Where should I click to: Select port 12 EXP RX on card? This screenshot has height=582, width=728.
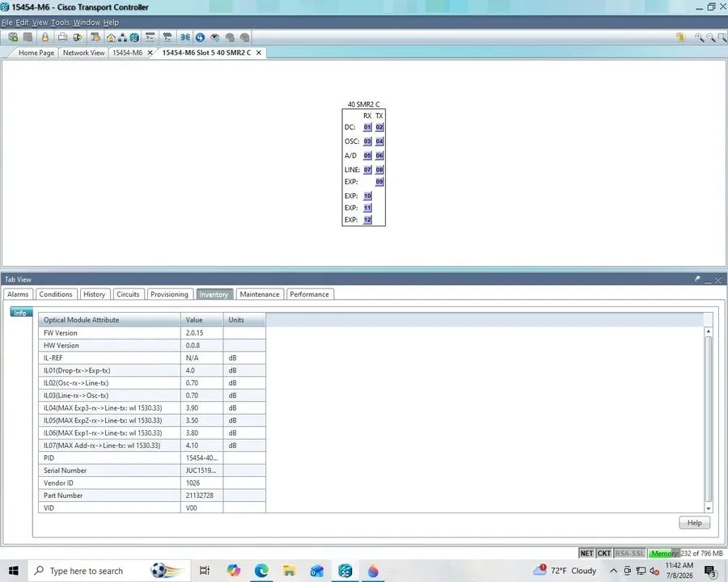[367, 220]
